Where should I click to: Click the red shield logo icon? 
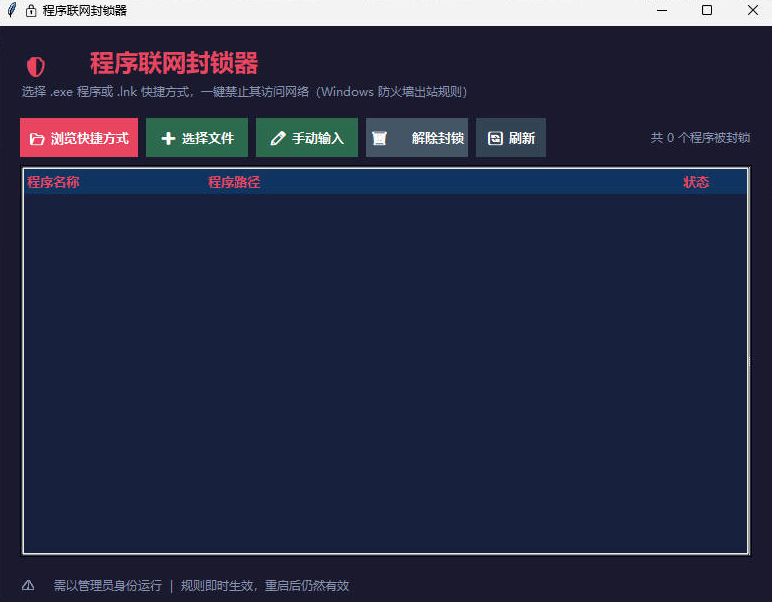(36, 67)
